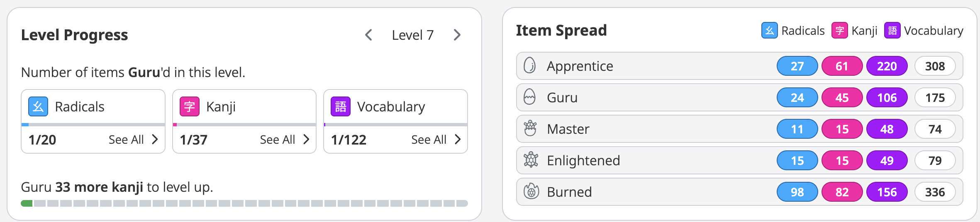Open See All for Kanji

[x=285, y=140]
